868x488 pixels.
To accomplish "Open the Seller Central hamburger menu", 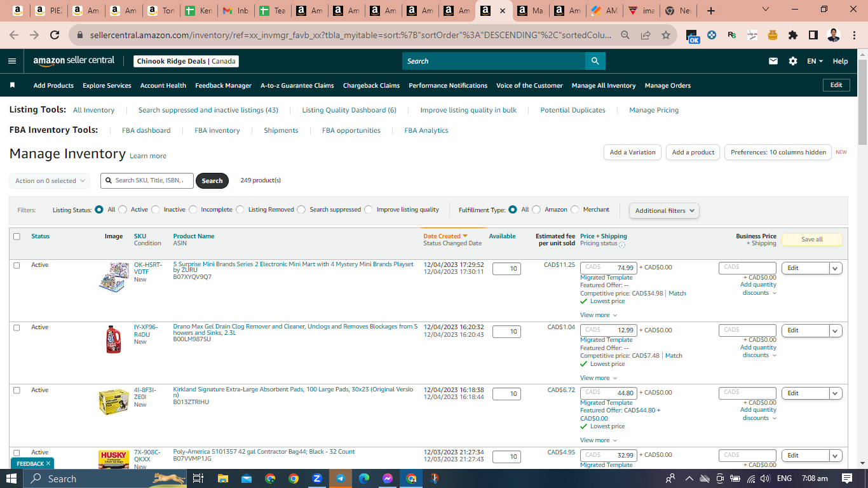I will (x=12, y=61).
